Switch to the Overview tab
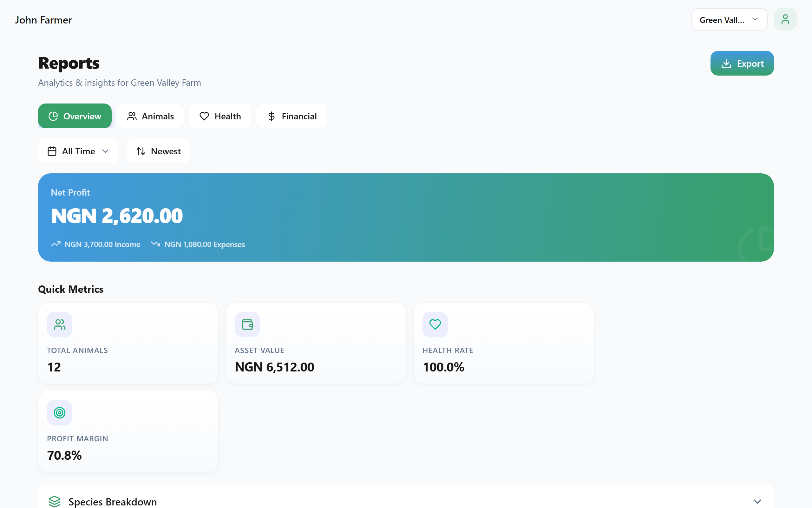 click(x=75, y=116)
